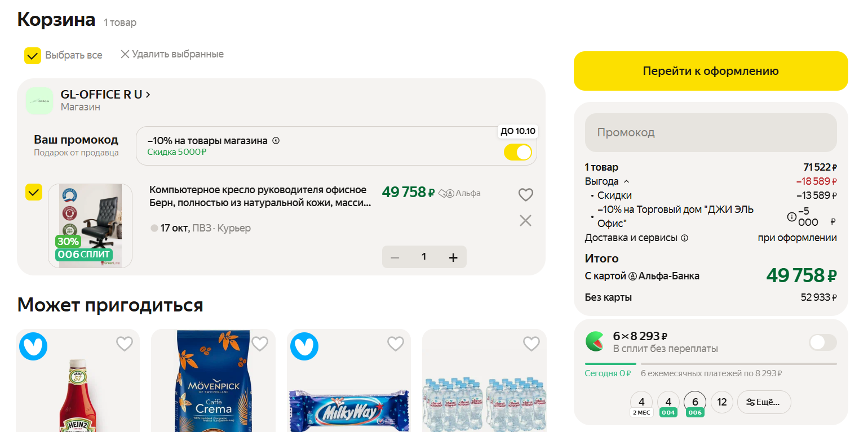Open the GL-OFFICE R U store page
The image size is (868, 432).
[105, 95]
